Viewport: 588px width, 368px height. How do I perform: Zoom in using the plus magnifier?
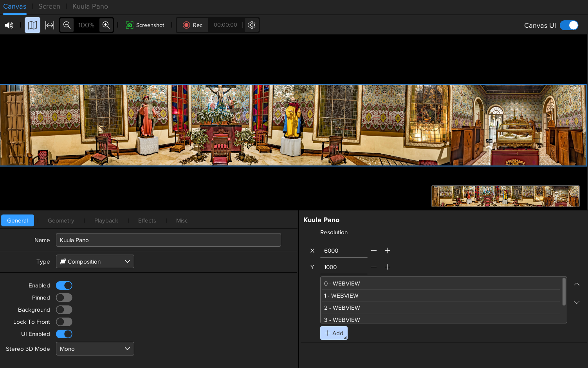pyautogui.click(x=106, y=25)
